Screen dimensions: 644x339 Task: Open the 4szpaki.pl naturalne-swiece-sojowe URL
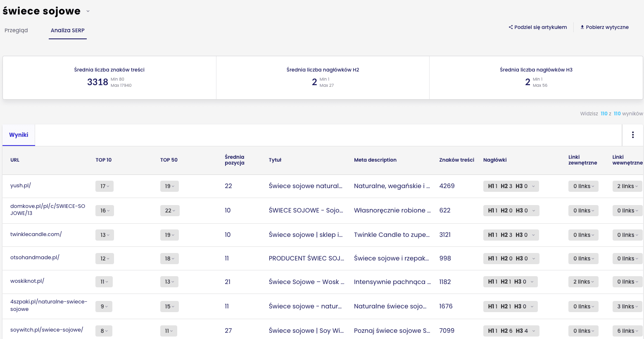tap(49, 306)
